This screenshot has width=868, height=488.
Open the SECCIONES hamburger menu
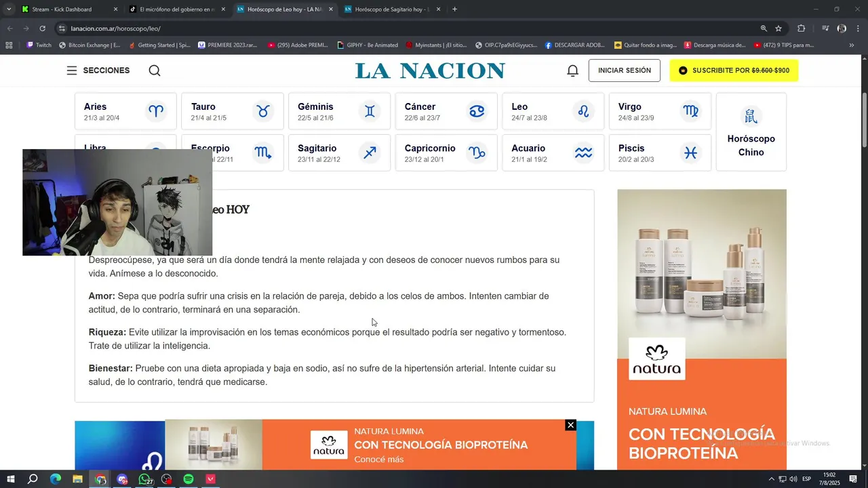(x=98, y=70)
